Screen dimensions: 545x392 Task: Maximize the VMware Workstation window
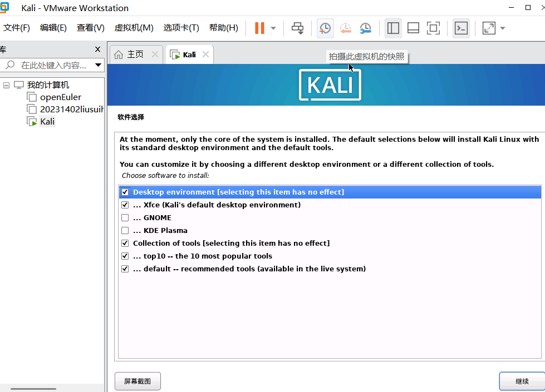tap(528, 8)
